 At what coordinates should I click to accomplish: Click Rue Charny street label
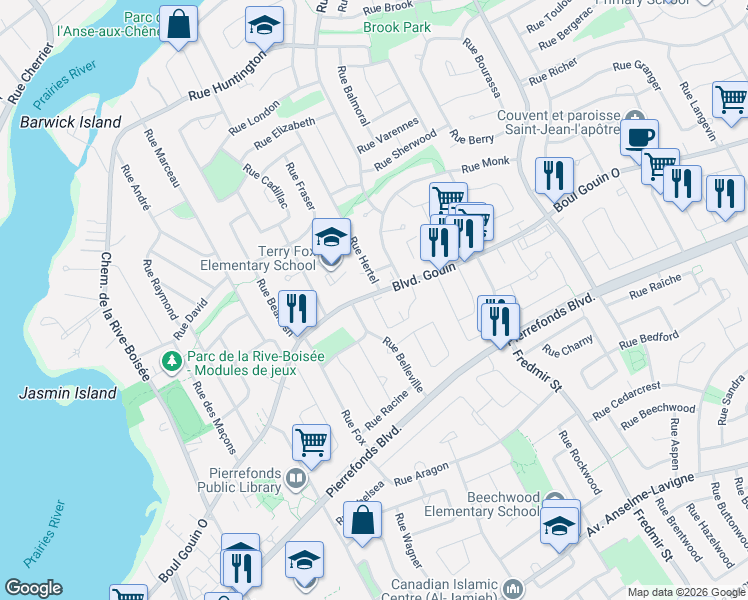568,346
